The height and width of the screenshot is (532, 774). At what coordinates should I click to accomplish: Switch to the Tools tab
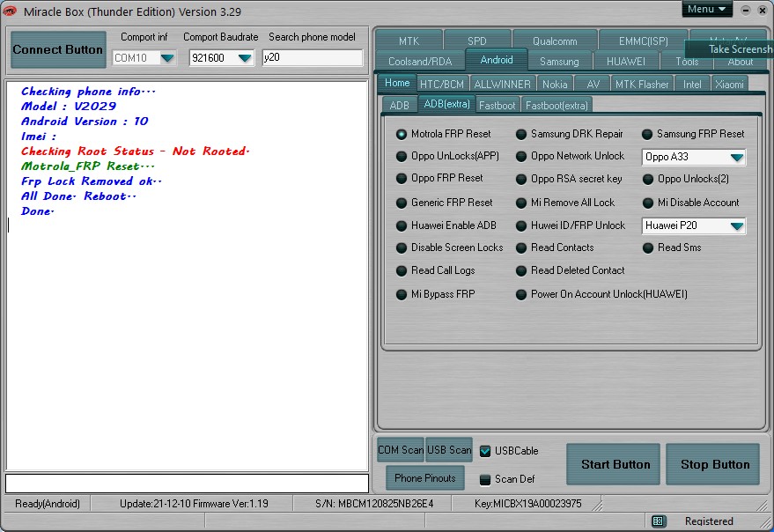687,62
